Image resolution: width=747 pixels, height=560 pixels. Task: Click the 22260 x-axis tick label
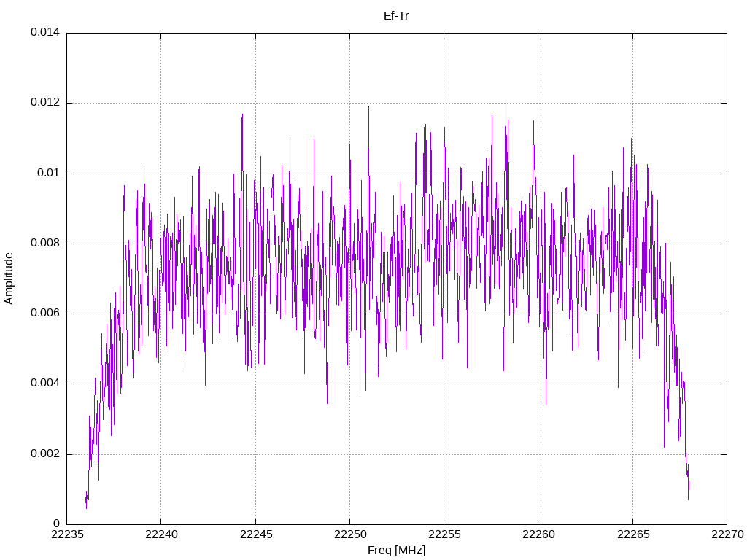click(538, 534)
